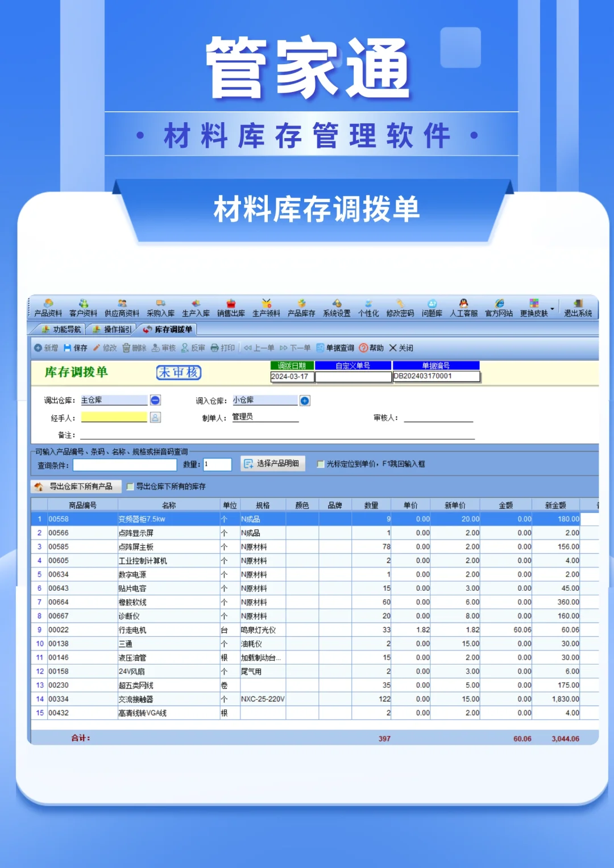Click the 调拨日期 date field
The width and height of the screenshot is (614, 868).
292,376
